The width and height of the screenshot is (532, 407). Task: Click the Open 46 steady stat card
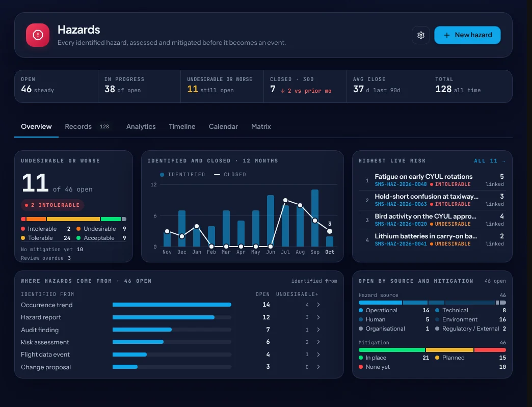tap(57, 87)
